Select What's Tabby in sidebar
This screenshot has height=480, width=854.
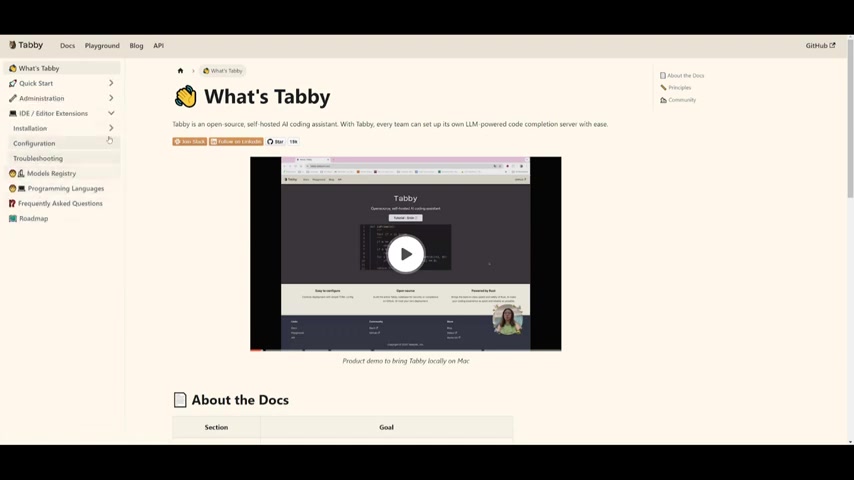[62, 68]
